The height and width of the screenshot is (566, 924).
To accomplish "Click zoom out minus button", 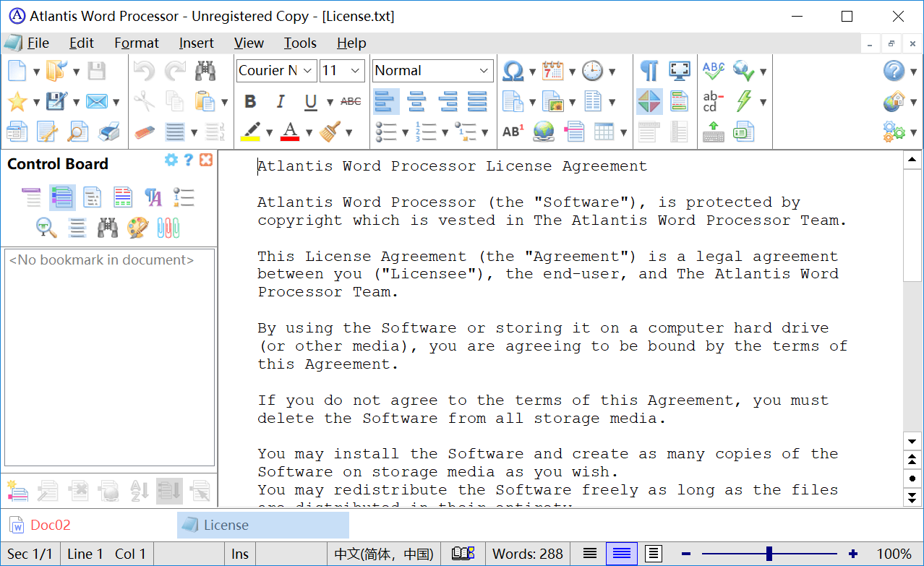I will point(686,554).
